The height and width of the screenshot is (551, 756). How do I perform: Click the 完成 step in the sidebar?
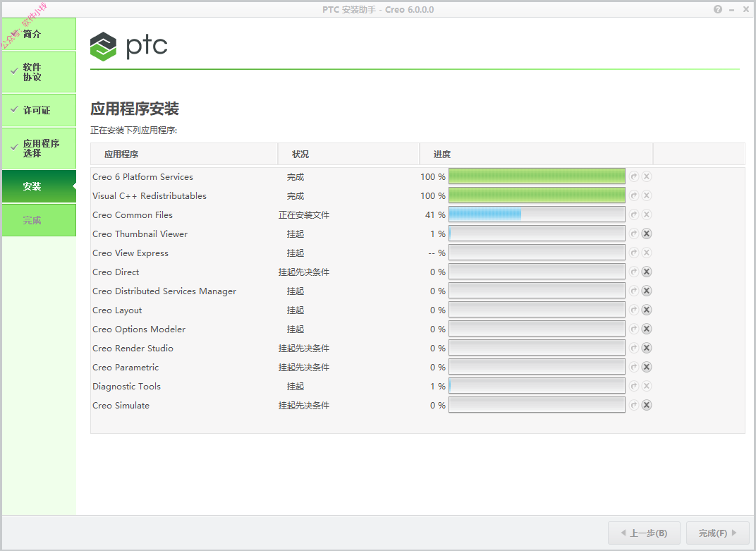click(39, 220)
